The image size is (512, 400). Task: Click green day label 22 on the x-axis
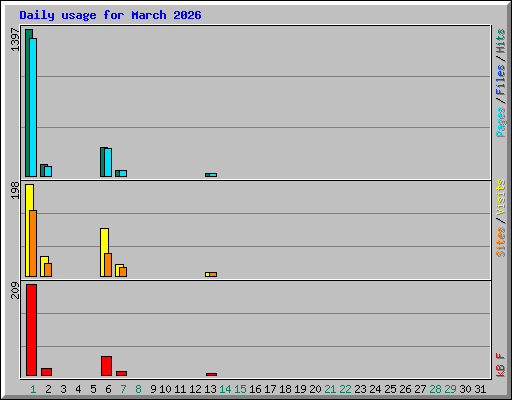point(345,389)
